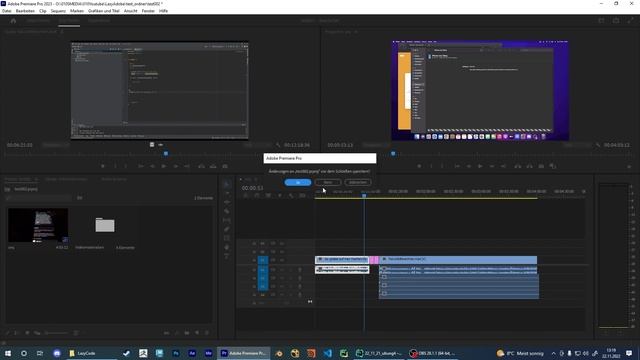This screenshot has width=640, height=360.
Task: Click Insert in the Source monitor
Action: (x=202, y=166)
